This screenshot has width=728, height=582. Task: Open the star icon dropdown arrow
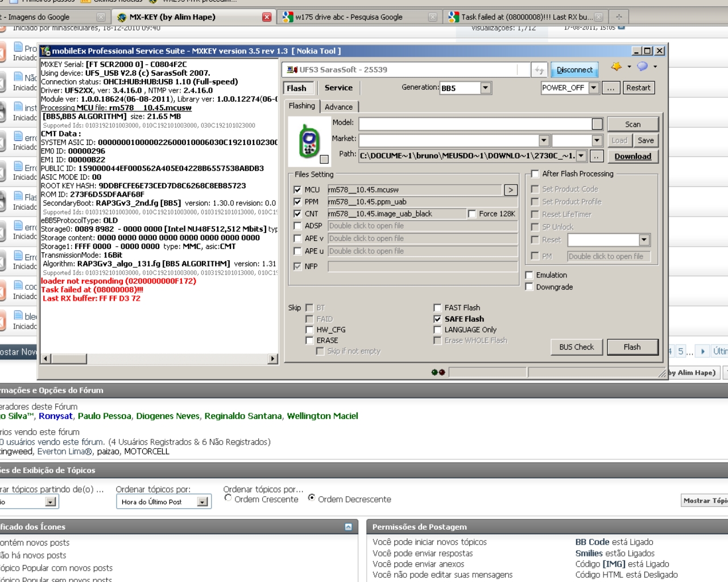[629, 67]
